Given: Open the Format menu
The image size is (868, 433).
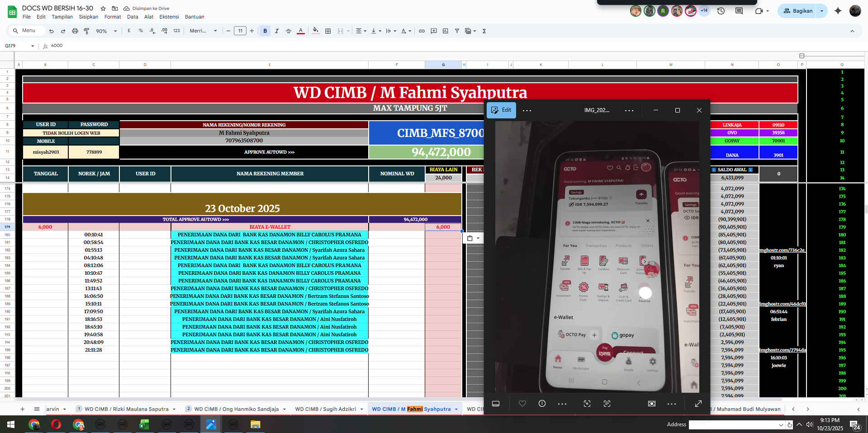Looking at the screenshot, I should point(113,17).
